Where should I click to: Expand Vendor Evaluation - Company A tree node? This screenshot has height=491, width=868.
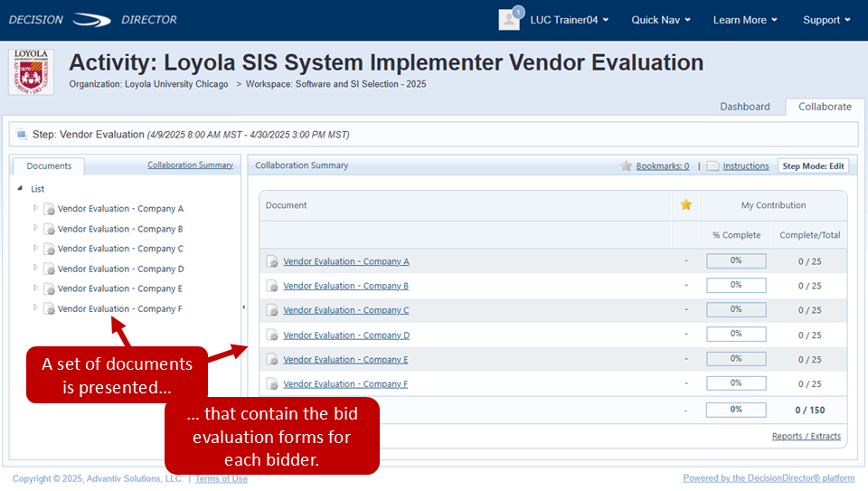click(35, 208)
